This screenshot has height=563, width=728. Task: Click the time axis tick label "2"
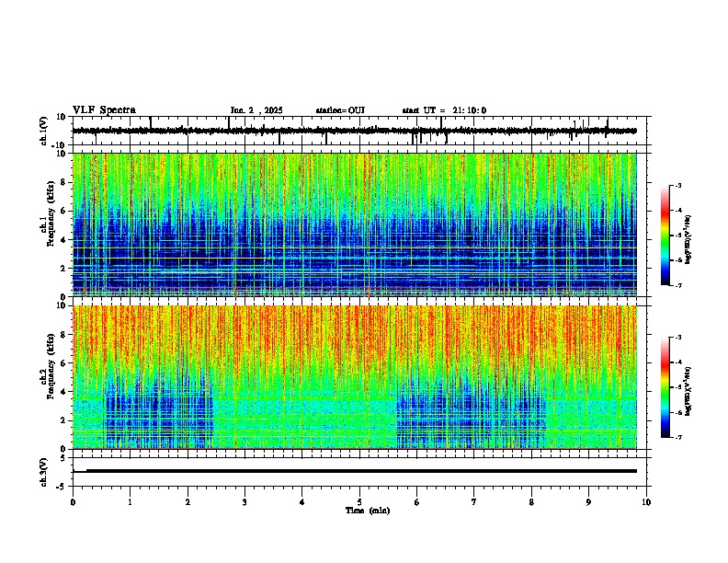(188, 502)
